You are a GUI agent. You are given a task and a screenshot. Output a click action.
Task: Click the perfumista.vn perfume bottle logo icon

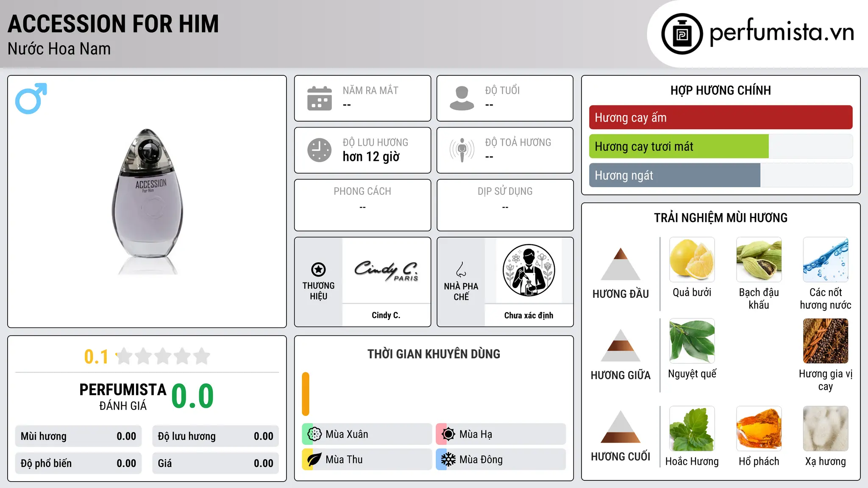[682, 34]
